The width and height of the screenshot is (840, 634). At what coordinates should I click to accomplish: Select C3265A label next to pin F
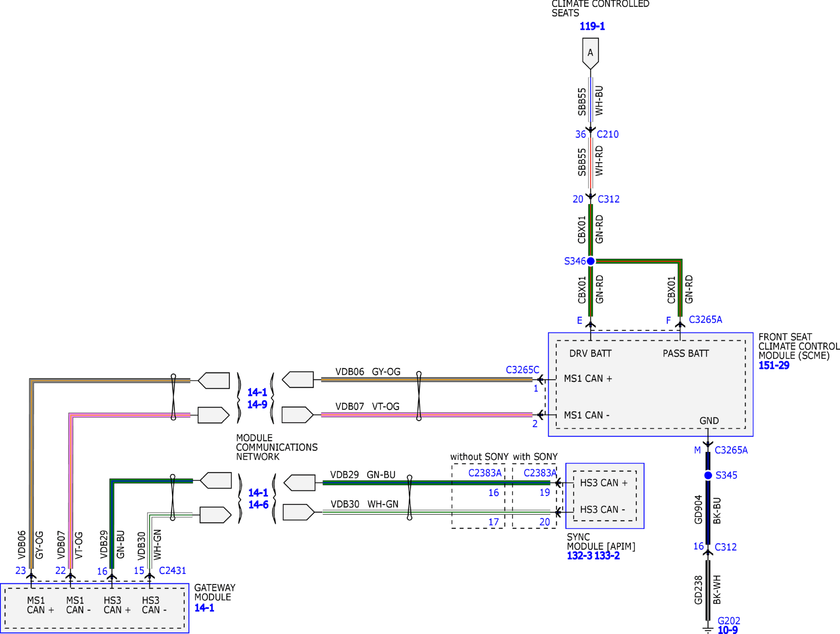(706, 320)
